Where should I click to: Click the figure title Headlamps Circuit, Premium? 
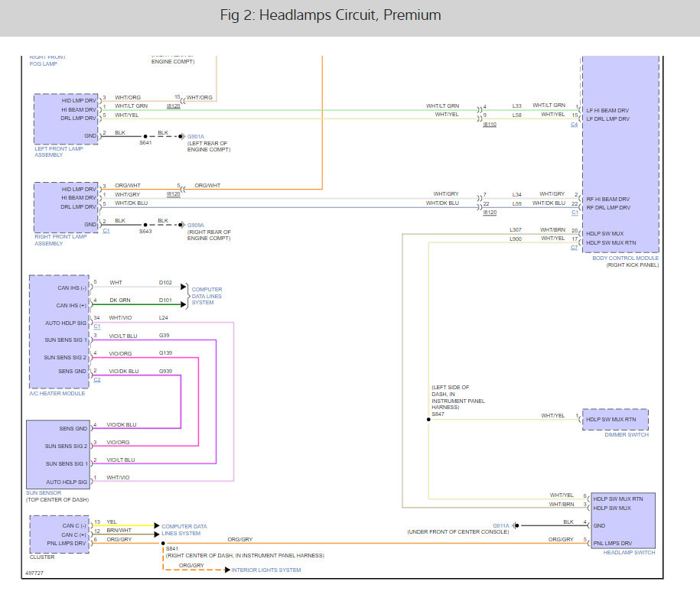click(330, 15)
